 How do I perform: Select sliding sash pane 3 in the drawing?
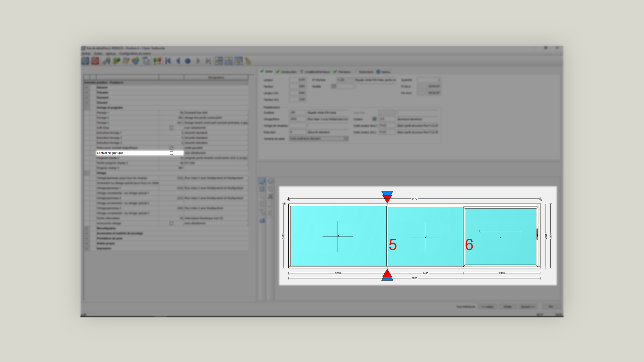[500, 237]
